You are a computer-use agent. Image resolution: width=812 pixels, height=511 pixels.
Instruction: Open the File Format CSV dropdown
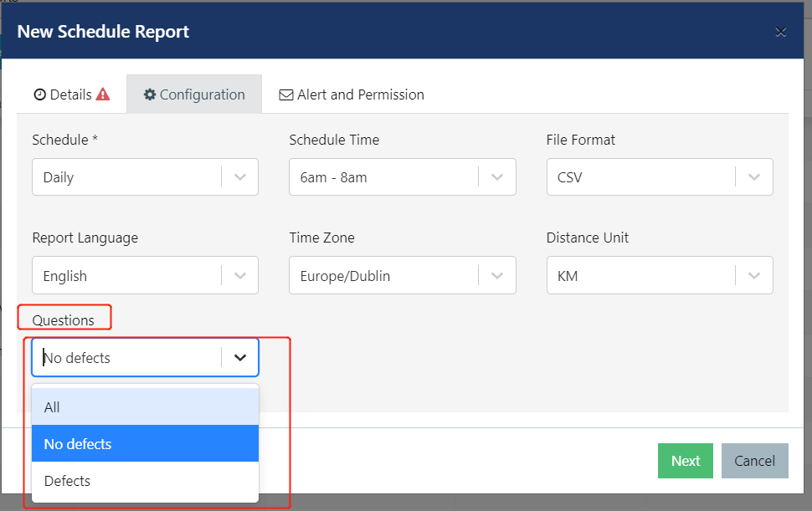(660, 177)
